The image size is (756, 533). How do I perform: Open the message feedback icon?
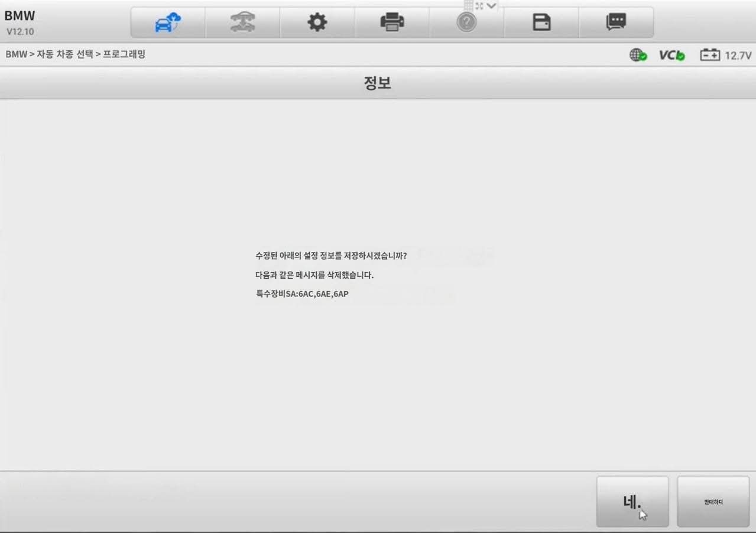pos(616,22)
